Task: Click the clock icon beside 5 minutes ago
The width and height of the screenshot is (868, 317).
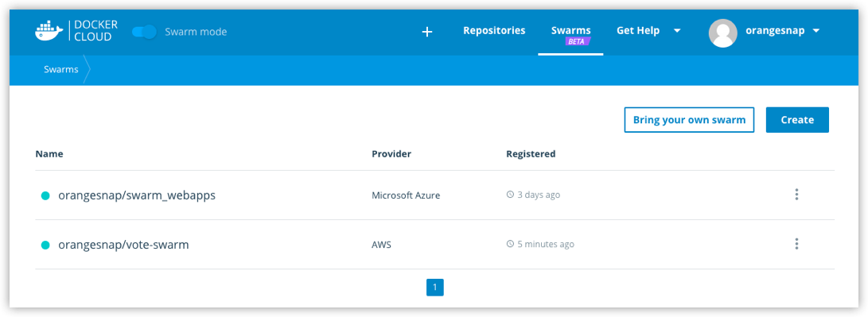Action: [511, 244]
